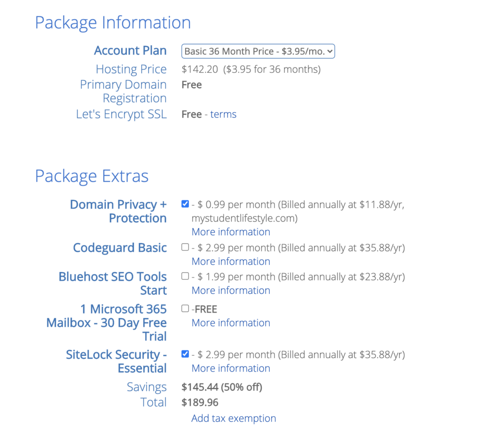504x436 pixels.
Task: Tick the Bluehost SEO Tools Start checkbox
Action: coord(185,276)
